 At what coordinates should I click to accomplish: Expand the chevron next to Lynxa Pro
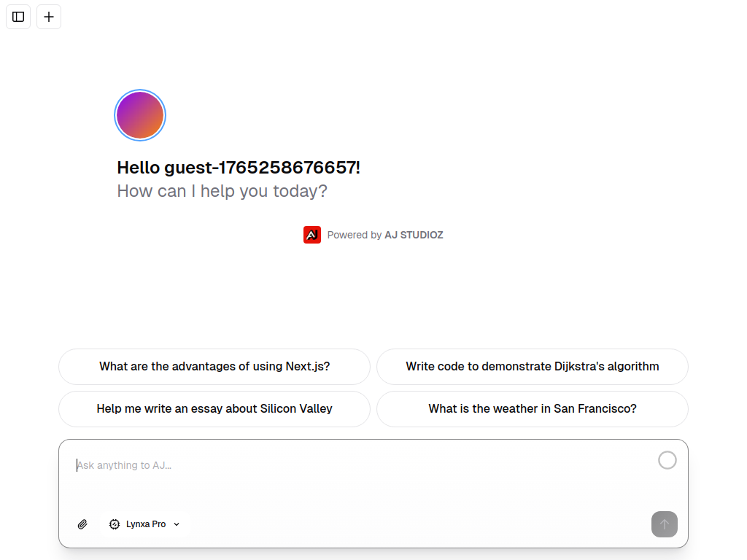(x=177, y=524)
